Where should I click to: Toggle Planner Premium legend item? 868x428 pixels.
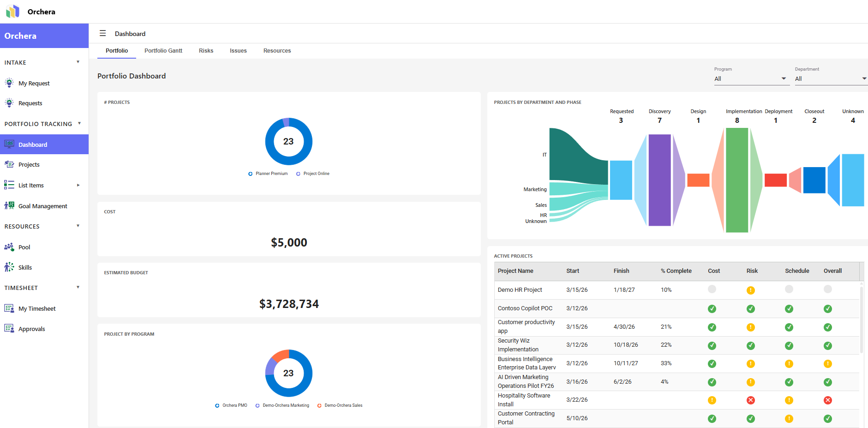point(268,174)
